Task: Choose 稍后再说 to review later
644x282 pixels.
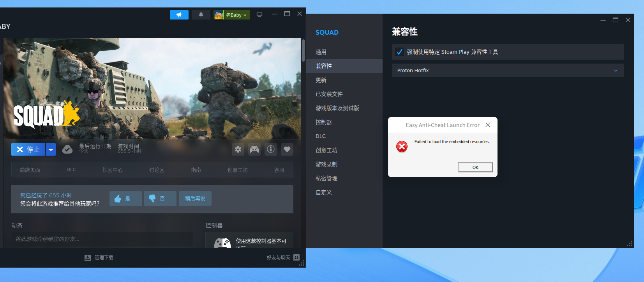Action: (195, 199)
